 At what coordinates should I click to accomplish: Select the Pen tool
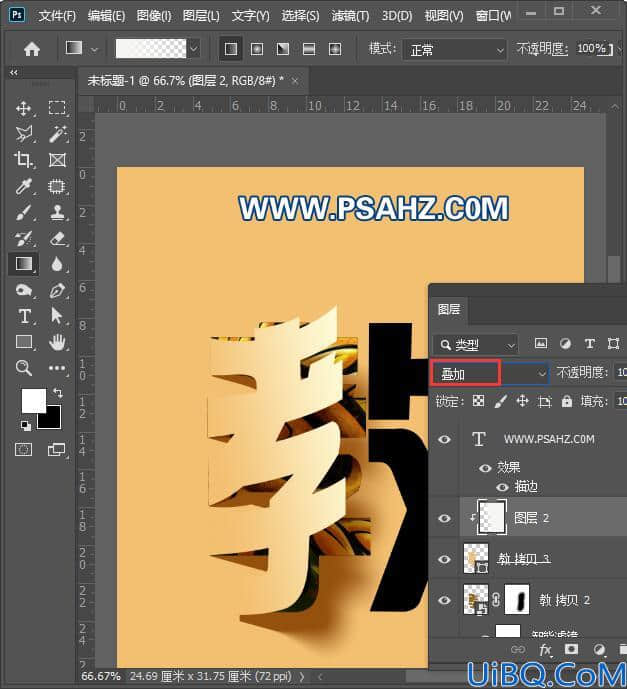[57, 290]
